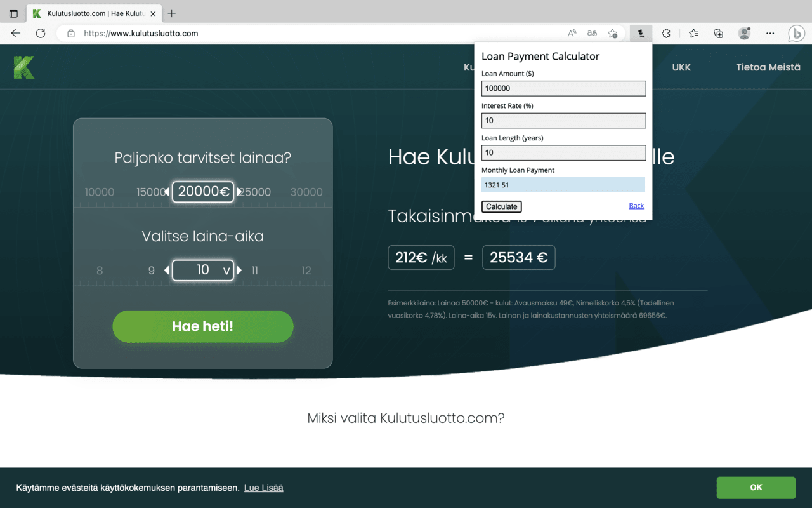Click the browser back arrow

point(16,33)
